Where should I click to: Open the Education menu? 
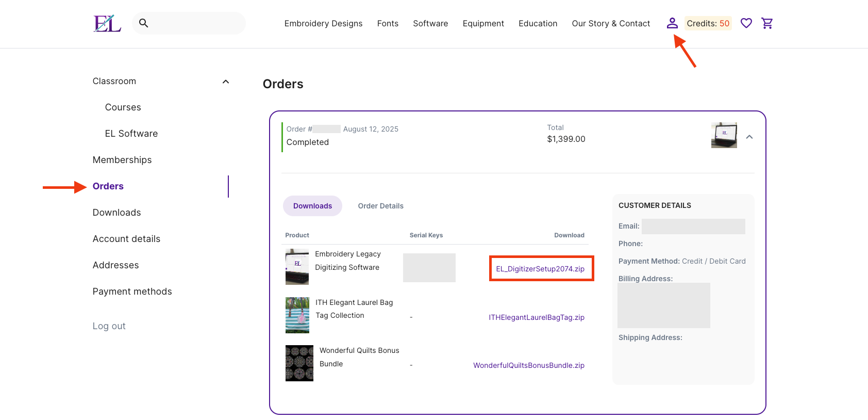(538, 23)
